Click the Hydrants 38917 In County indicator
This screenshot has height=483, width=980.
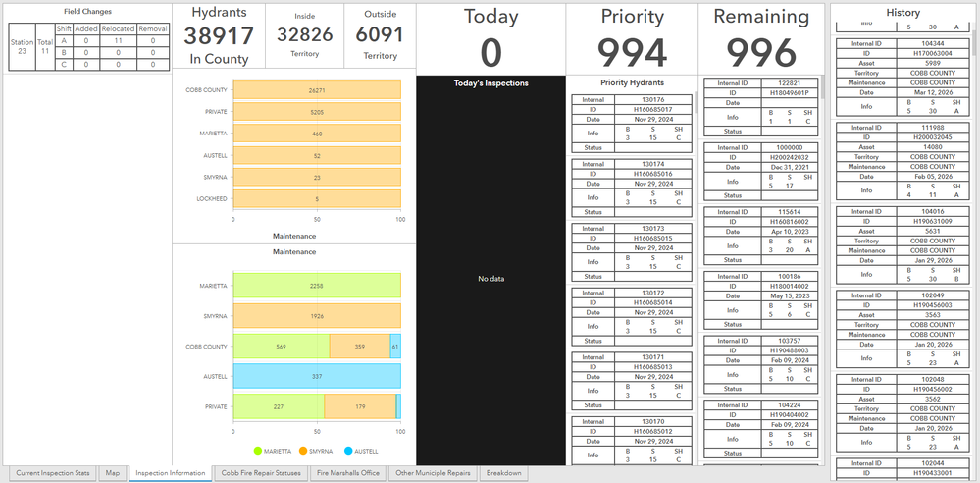pyautogui.click(x=219, y=36)
